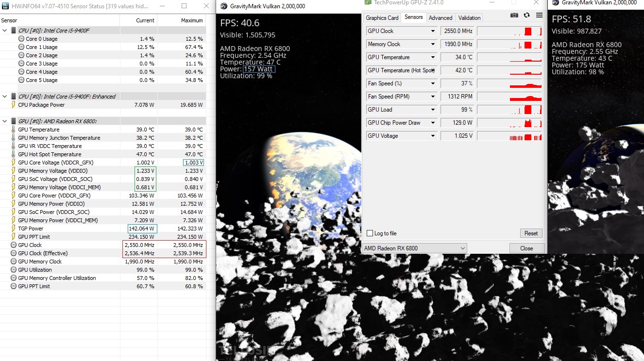Click the Core 3 Usage icon

coord(21,64)
